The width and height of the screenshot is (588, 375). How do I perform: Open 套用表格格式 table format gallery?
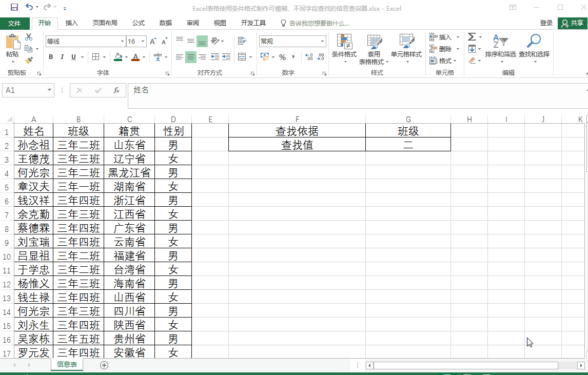[x=374, y=49]
